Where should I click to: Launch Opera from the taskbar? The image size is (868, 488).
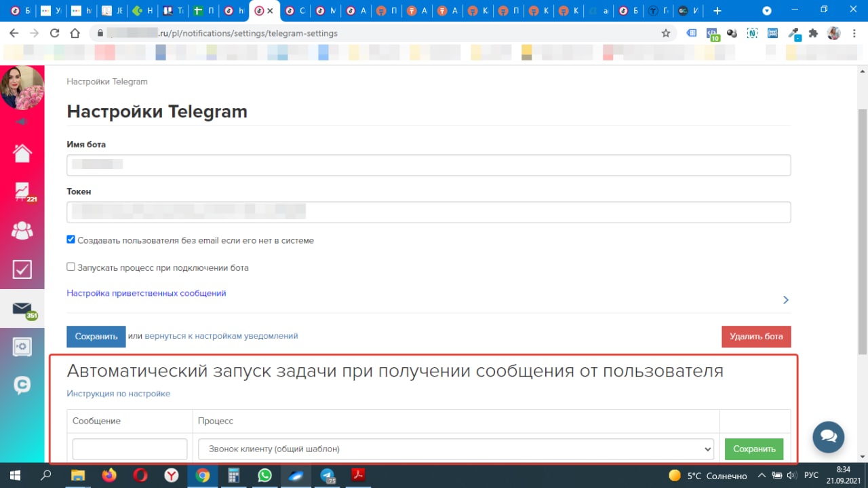click(140, 475)
